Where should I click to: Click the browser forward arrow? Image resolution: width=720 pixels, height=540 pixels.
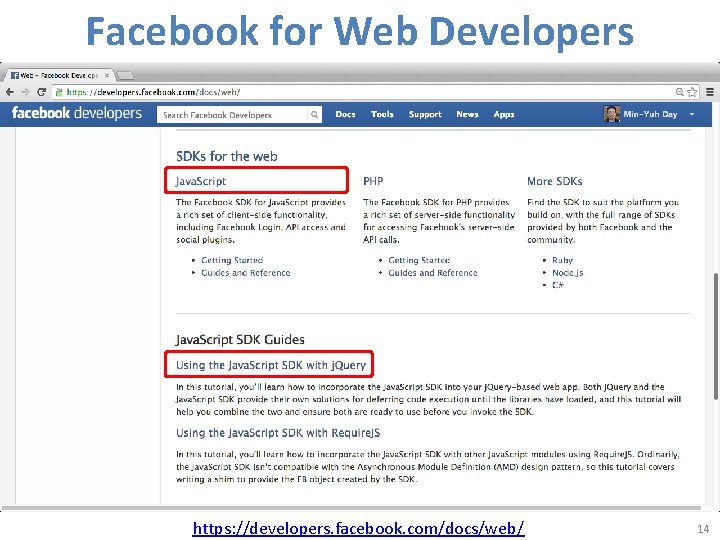coord(25,92)
